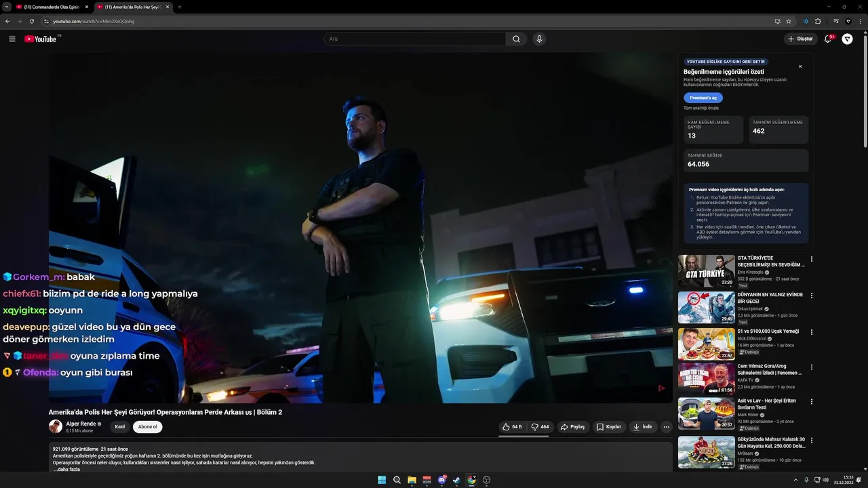
Task: Bookmark this page with star icon
Action: click(x=789, y=21)
